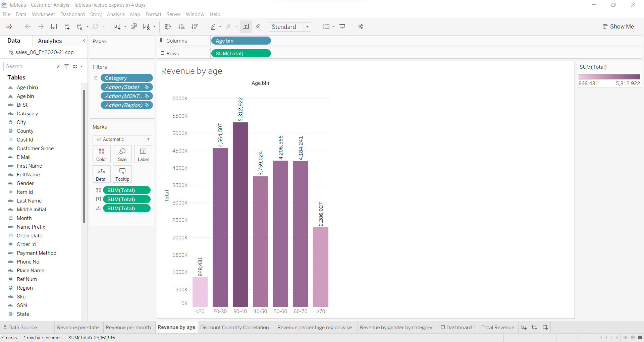The width and height of the screenshot is (644, 342).
Task: Click the Tables list vertical scrollbar
Action: pos(84,157)
